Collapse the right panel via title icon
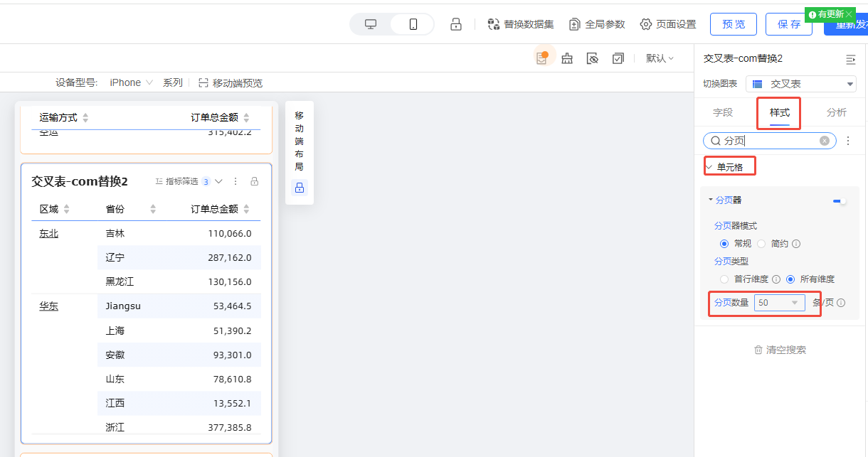The image size is (868, 457). click(850, 59)
